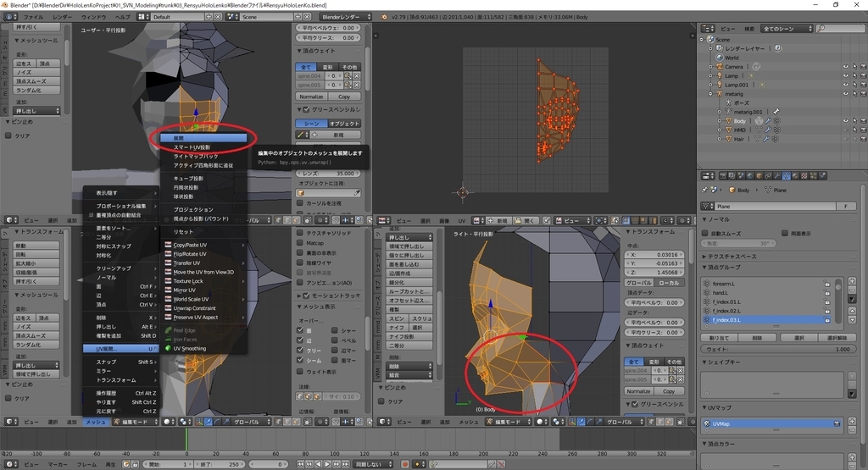Play the animation in reverse
This screenshot has width=868, height=470.
[x=319, y=464]
